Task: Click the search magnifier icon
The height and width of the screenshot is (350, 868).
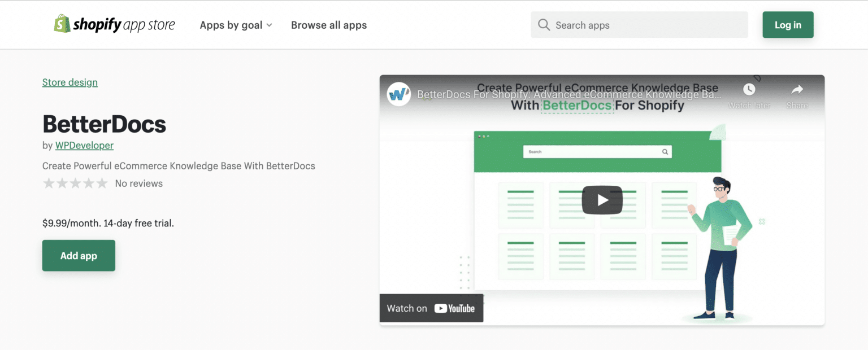Action: (544, 25)
